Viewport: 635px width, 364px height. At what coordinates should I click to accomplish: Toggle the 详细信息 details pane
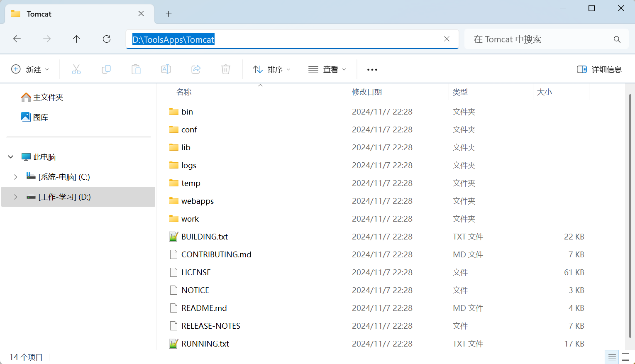pos(599,69)
